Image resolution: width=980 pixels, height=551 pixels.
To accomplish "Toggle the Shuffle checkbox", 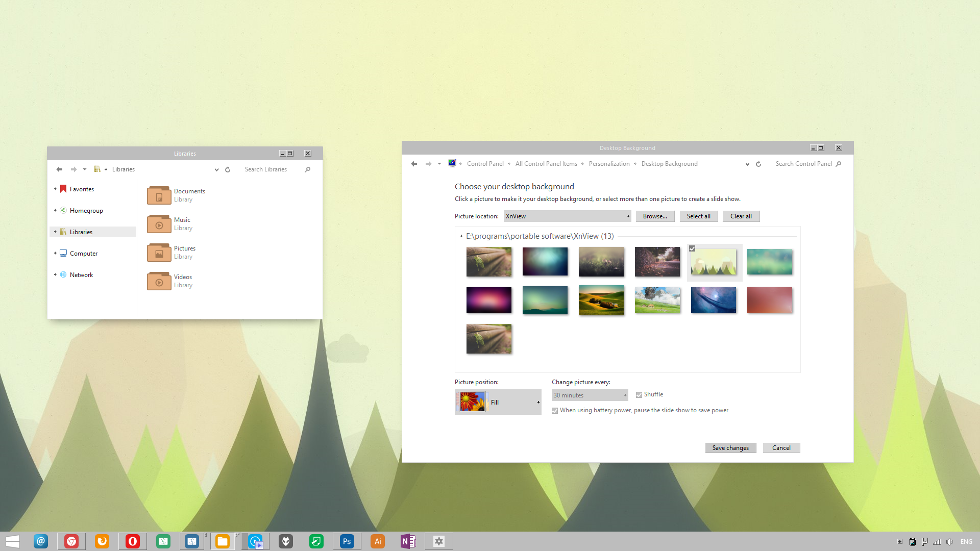I will (x=639, y=395).
